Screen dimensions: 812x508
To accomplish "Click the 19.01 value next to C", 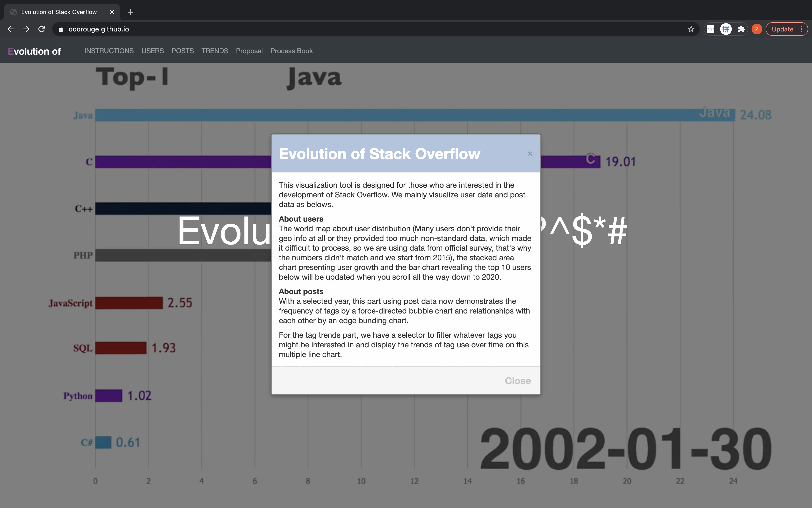I will [x=620, y=162].
